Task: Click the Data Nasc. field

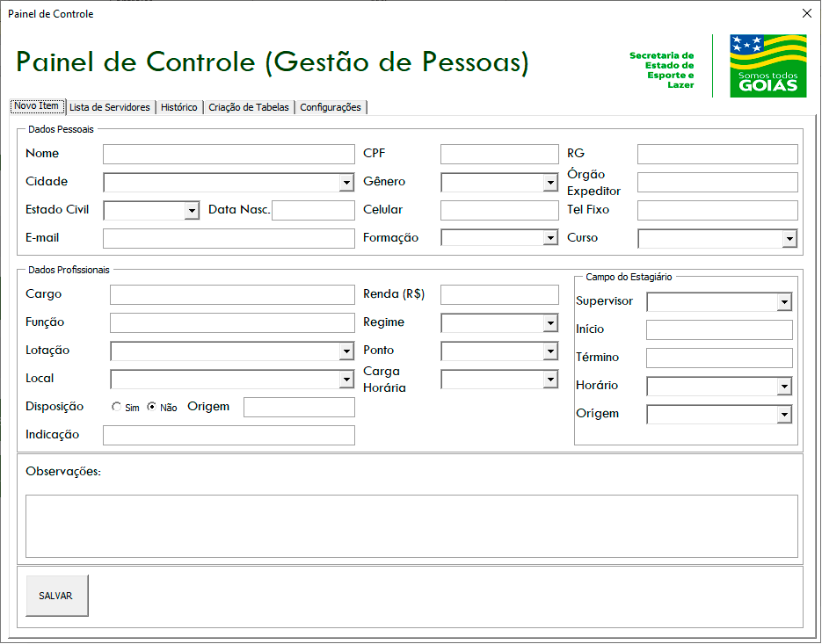Action: [x=314, y=211]
